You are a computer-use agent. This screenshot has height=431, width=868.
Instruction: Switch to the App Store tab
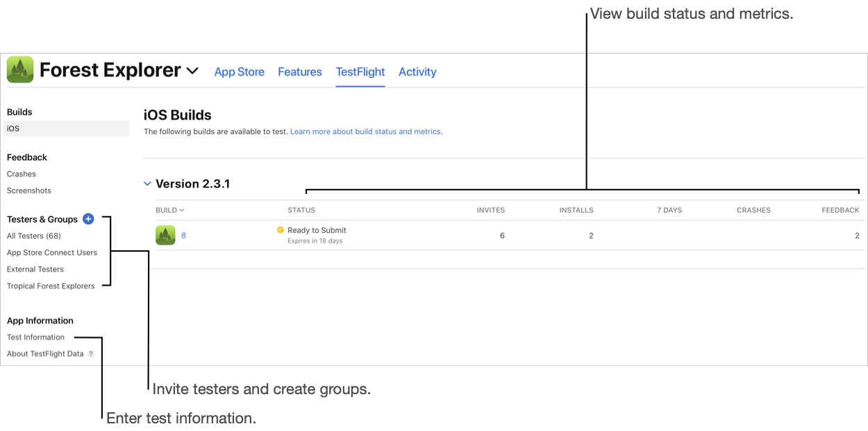tap(239, 72)
